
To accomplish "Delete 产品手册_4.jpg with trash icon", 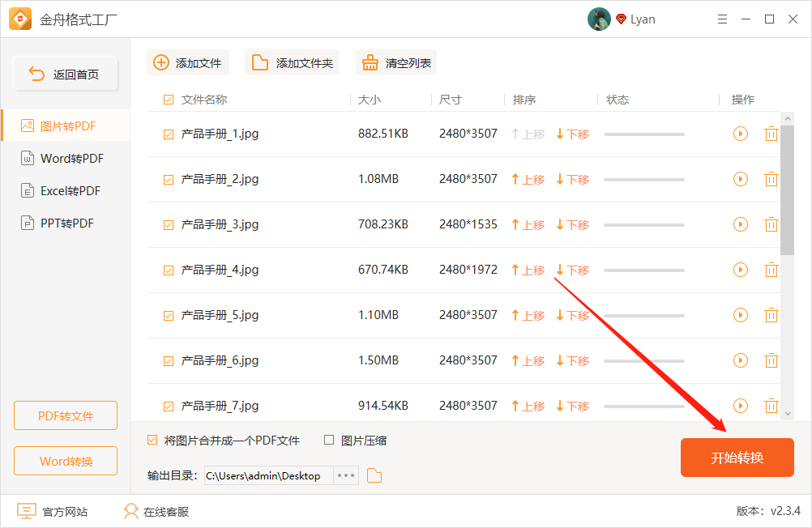I will coord(771,270).
